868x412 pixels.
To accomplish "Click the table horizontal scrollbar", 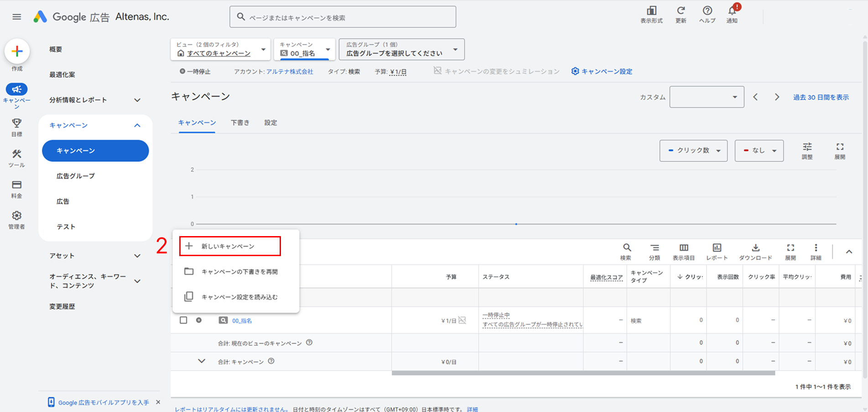I will [583, 373].
